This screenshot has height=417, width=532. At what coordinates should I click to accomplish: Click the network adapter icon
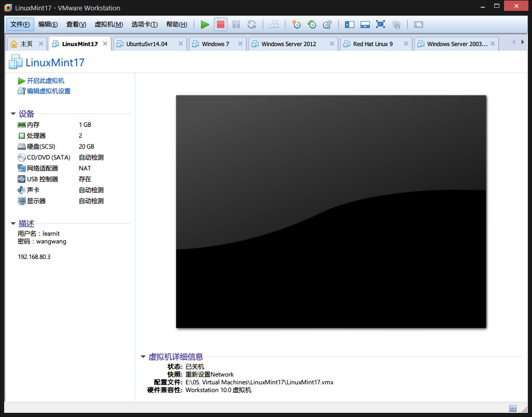tap(21, 168)
